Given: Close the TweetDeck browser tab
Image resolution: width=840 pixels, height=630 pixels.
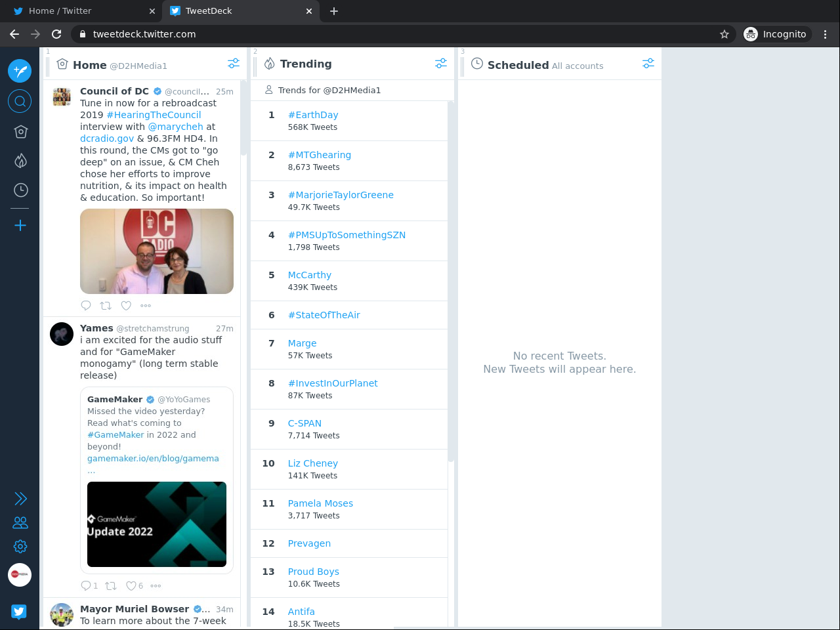Looking at the screenshot, I should pyautogui.click(x=309, y=11).
